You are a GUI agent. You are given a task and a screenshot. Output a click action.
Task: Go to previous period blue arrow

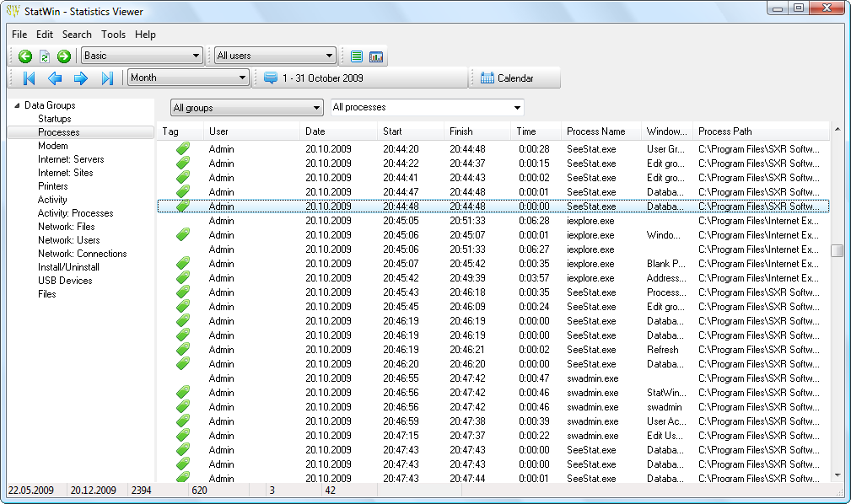click(55, 78)
